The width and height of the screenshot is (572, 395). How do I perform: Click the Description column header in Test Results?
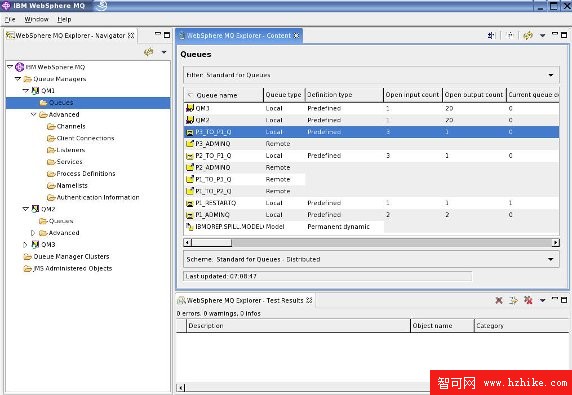pyautogui.click(x=298, y=326)
